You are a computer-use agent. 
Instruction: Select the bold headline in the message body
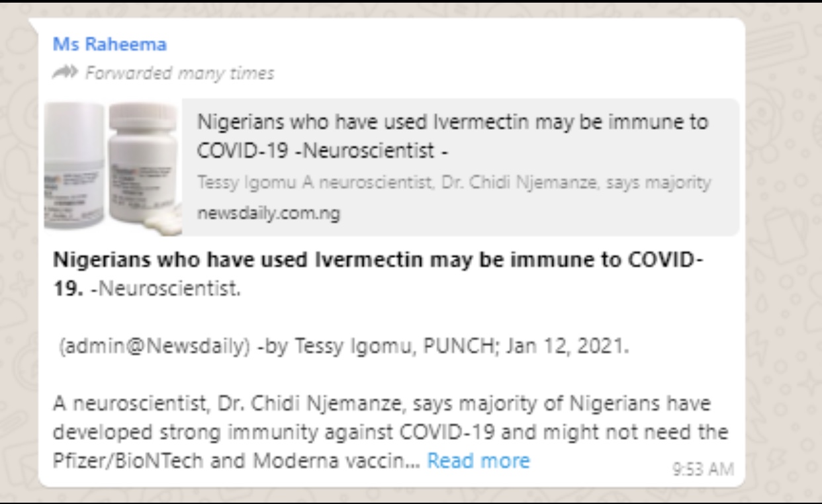coord(377,260)
